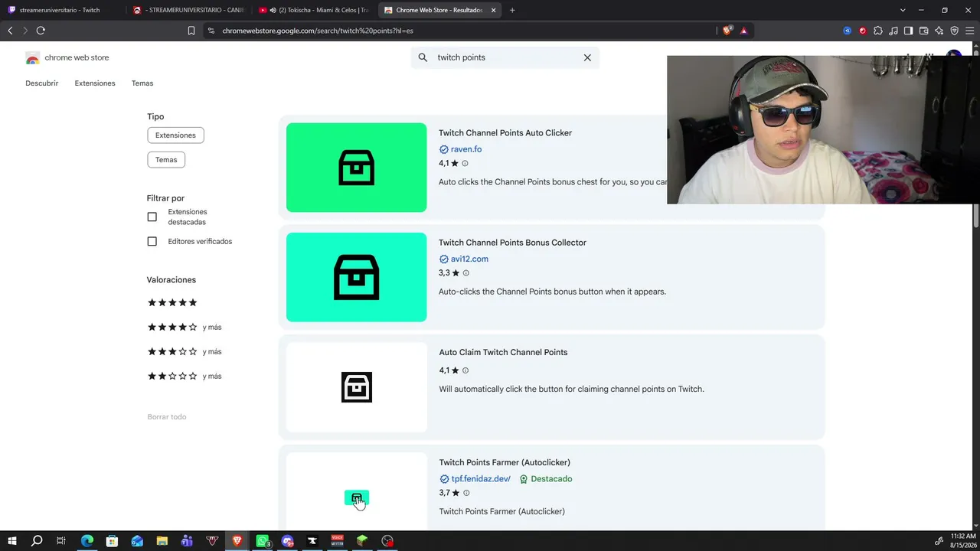980x551 pixels.
Task: Clear the 'twitch points' search text
Action: click(587, 57)
